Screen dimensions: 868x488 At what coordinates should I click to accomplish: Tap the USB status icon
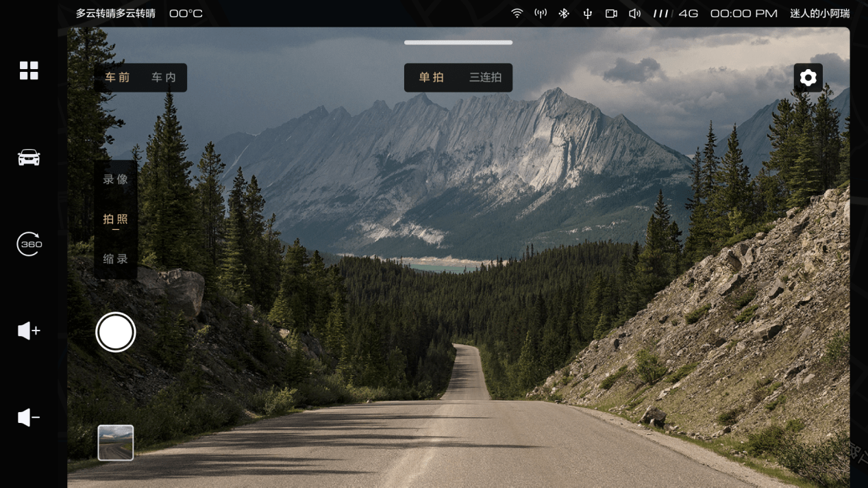pos(588,13)
